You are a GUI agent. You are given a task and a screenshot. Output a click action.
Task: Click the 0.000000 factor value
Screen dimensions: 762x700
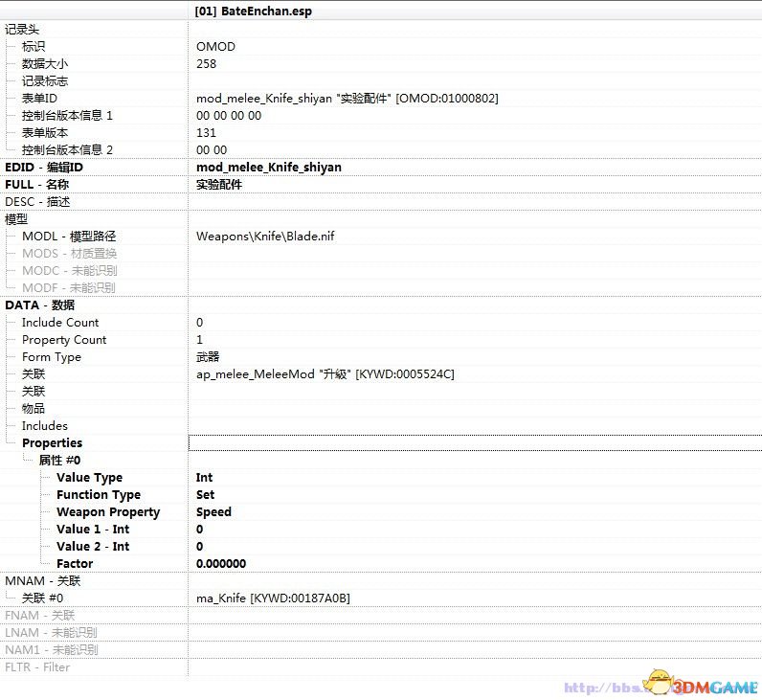221,563
